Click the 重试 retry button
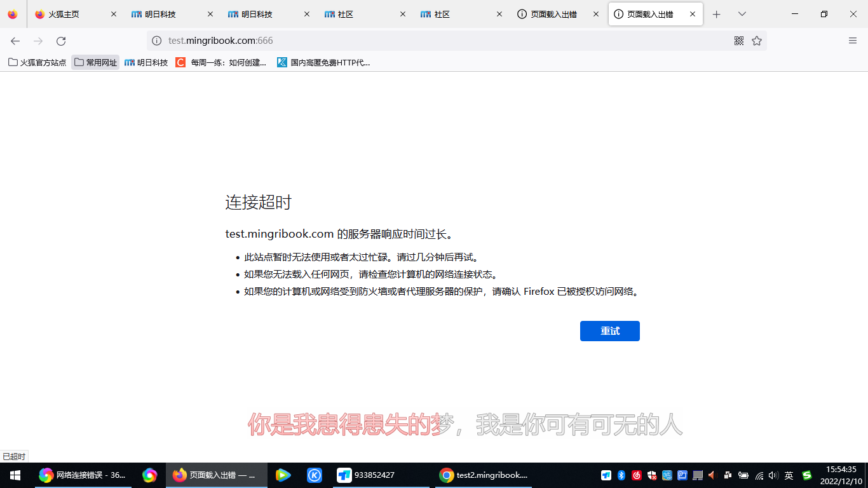Image resolution: width=868 pixels, height=488 pixels. coord(610,331)
